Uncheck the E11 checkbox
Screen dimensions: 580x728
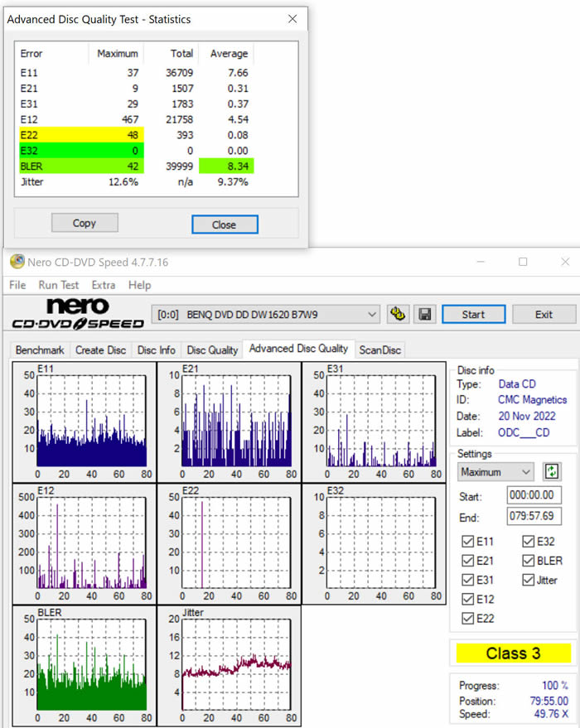click(467, 542)
